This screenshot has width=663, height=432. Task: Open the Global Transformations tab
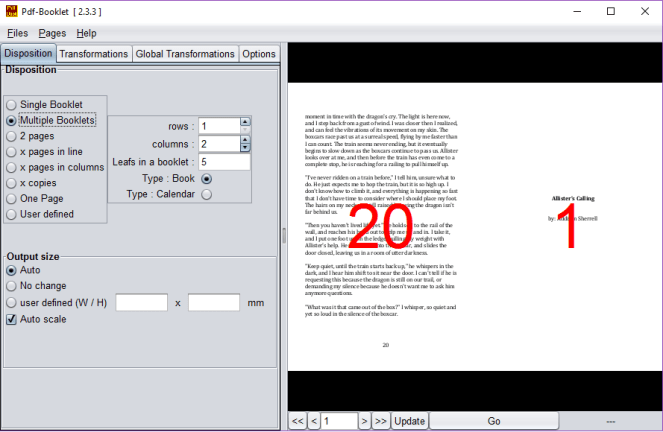tap(184, 54)
